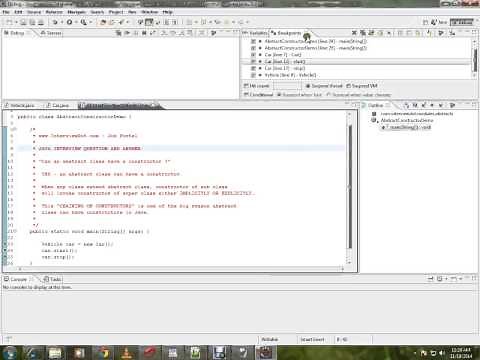The height and width of the screenshot is (360, 480).
Task: Click the Sort icon in Outline toolbar
Action: click(406, 105)
